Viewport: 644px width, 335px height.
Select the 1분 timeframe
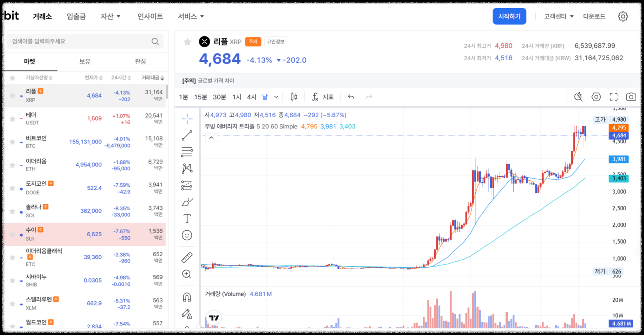click(x=184, y=97)
